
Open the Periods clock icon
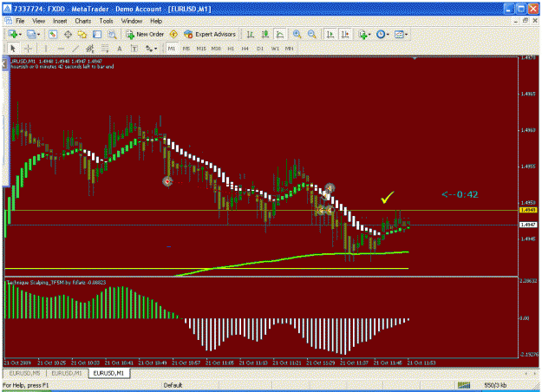click(381, 34)
